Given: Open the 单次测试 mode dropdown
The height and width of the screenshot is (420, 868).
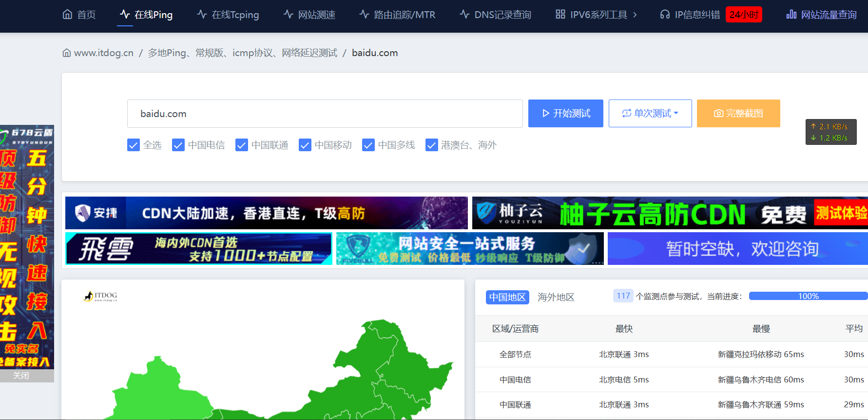Looking at the screenshot, I should click(x=650, y=113).
